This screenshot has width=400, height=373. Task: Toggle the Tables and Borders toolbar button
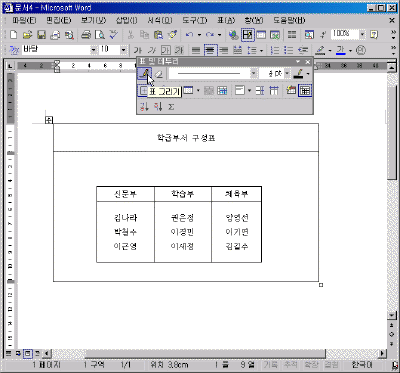coord(248,35)
